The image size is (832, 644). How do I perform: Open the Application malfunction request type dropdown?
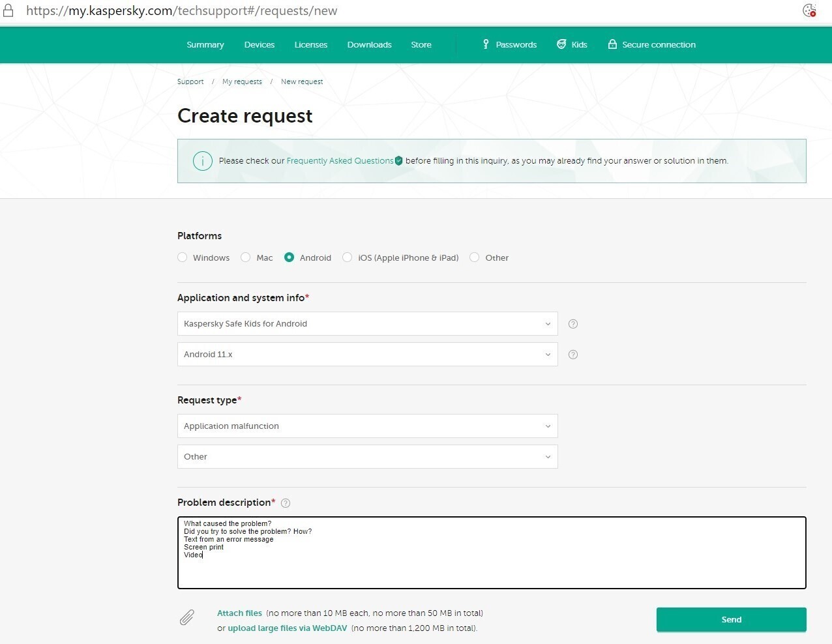[x=367, y=426]
